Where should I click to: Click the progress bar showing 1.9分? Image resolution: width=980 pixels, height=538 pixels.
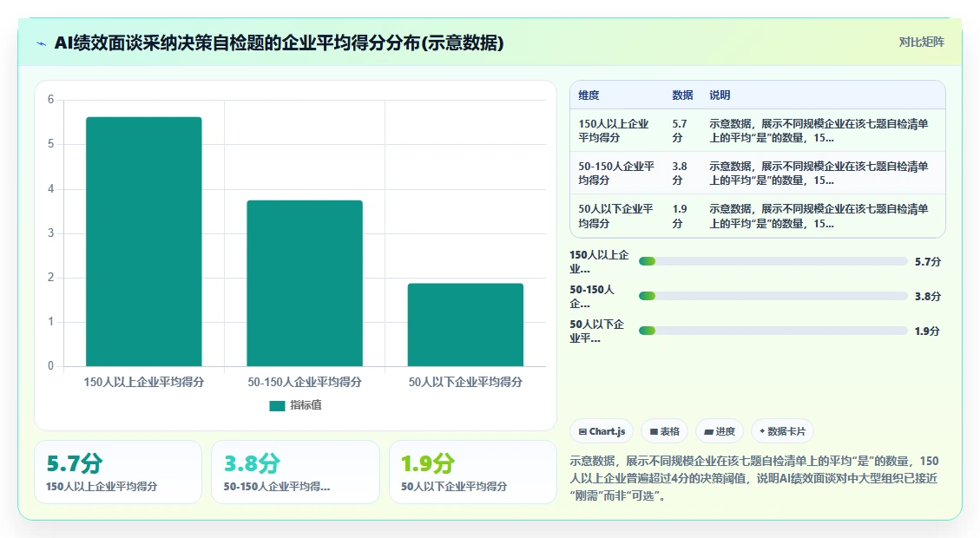click(x=773, y=331)
